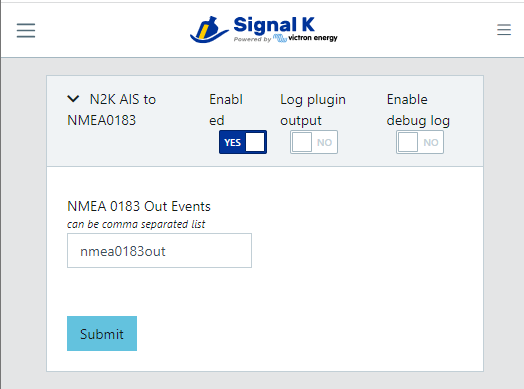Viewport: 524px width, 389px height.
Task: Click the Signal K boat logo
Action: pos(209,29)
